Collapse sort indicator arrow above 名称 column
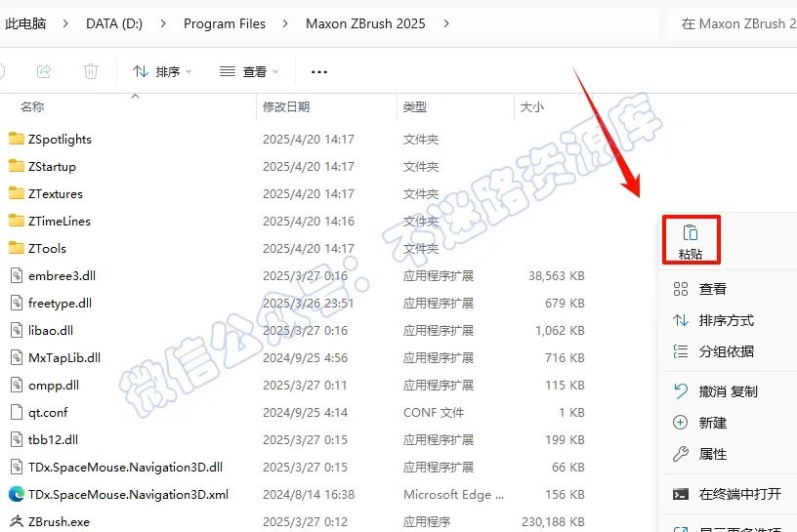 (135, 96)
